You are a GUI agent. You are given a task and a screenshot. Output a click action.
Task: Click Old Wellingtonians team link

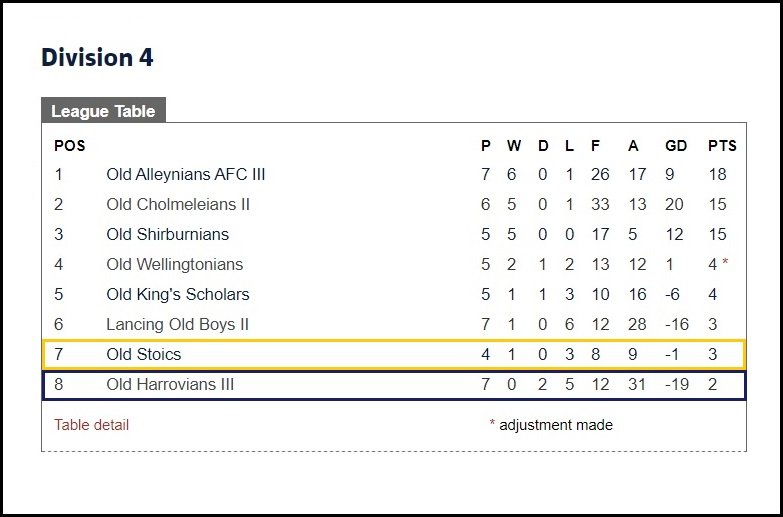click(x=174, y=264)
